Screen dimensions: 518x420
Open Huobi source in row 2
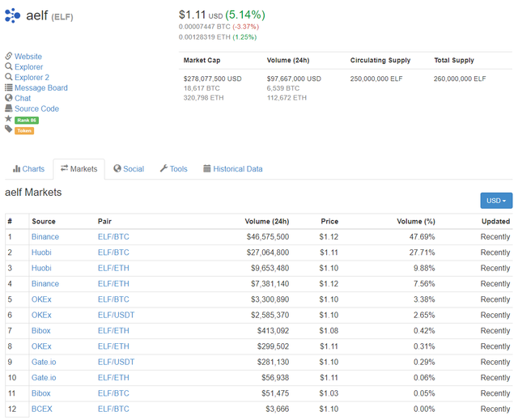(x=41, y=252)
